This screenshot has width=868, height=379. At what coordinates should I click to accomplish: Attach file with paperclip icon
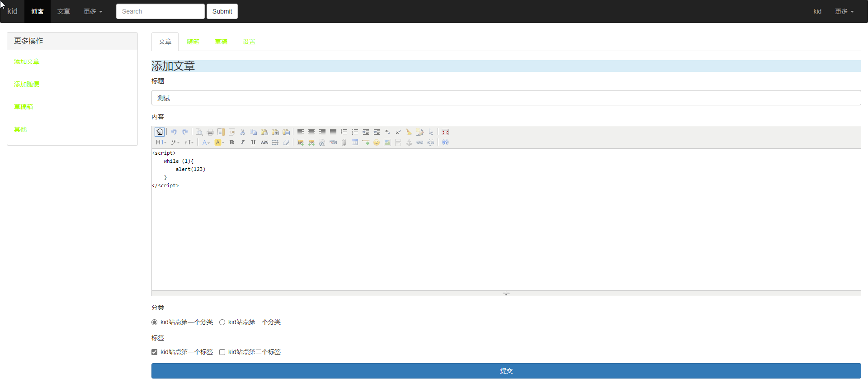pyautogui.click(x=344, y=142)
